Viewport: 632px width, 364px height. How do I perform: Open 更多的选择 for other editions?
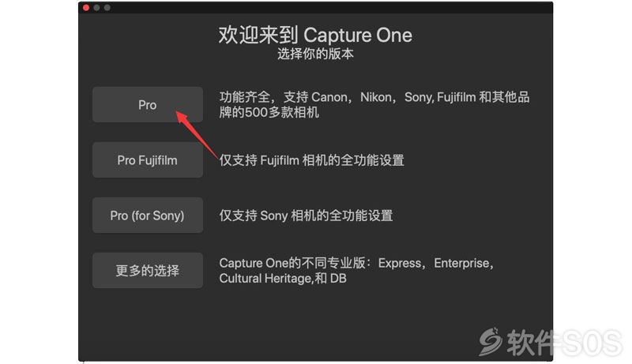(148, 270)
